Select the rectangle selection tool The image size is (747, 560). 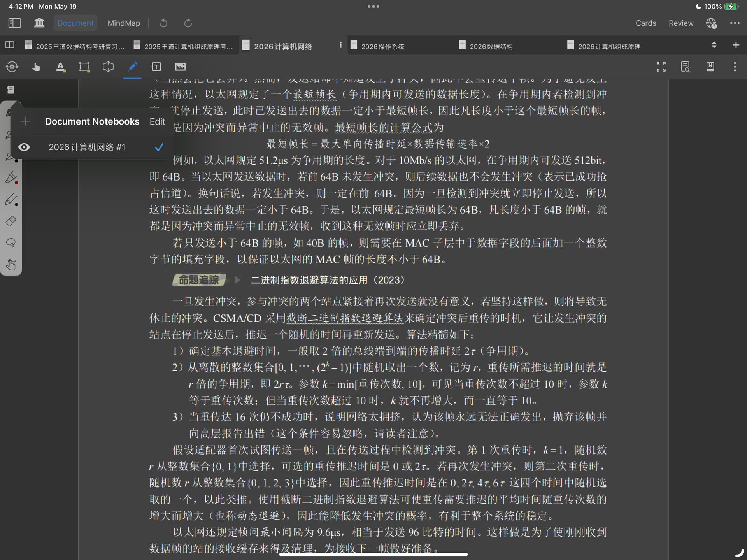click(x=84, y=67)
